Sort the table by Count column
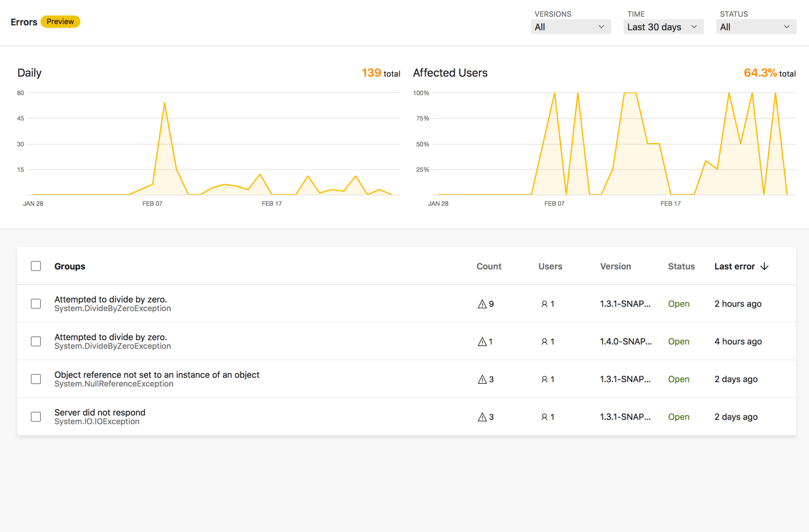The width and height of the screenshot is (809, 532). tap(489, 266)
